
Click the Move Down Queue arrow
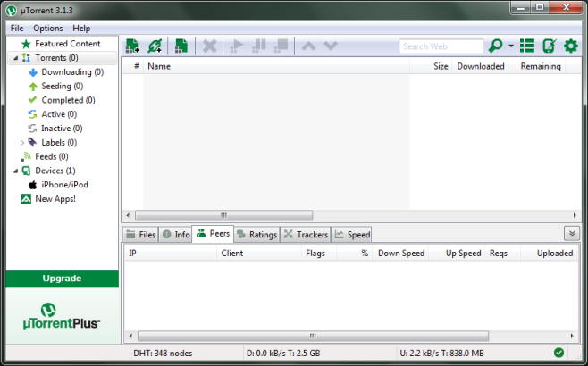point(331,46)
